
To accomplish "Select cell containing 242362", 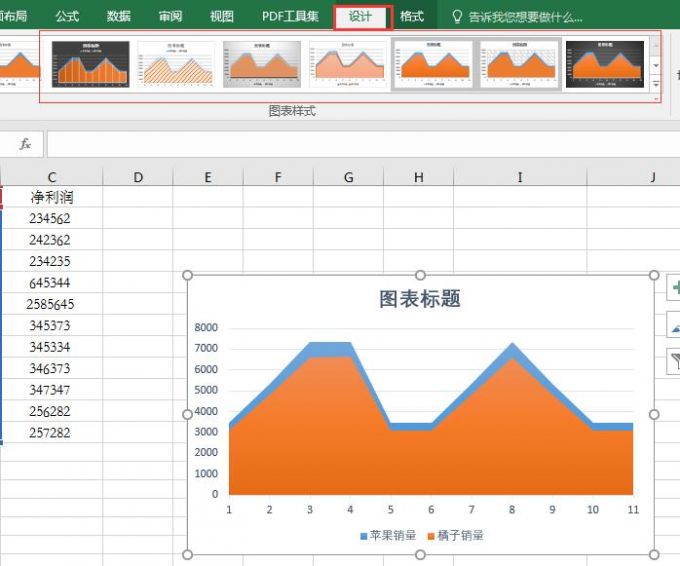I will tap(52, 240).
